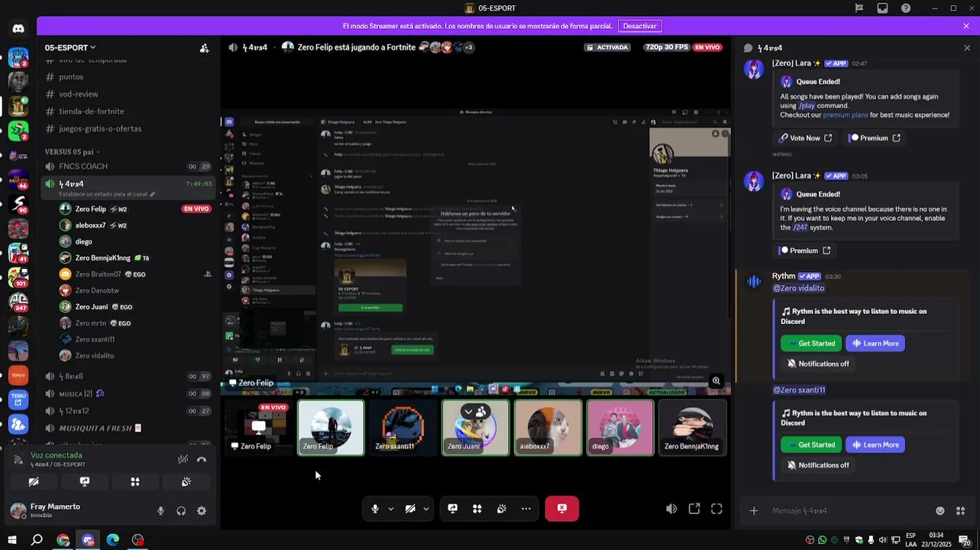Open the apps icon in message box
980x550 pixels.
961,510
